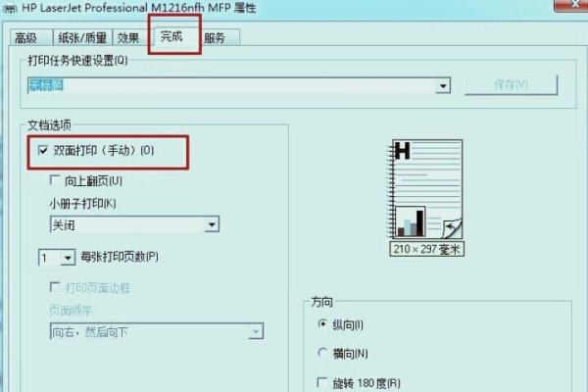Image resolution: width=588 pixels, height=392 pixels.
Task: Open the 纸张/质量 tab
Action: point(83,37)
